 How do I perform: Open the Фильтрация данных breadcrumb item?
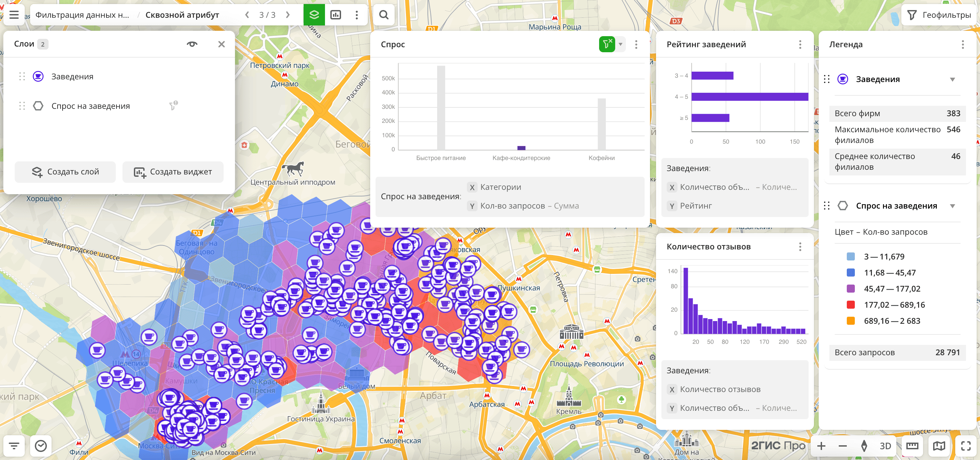coord(82,15)
